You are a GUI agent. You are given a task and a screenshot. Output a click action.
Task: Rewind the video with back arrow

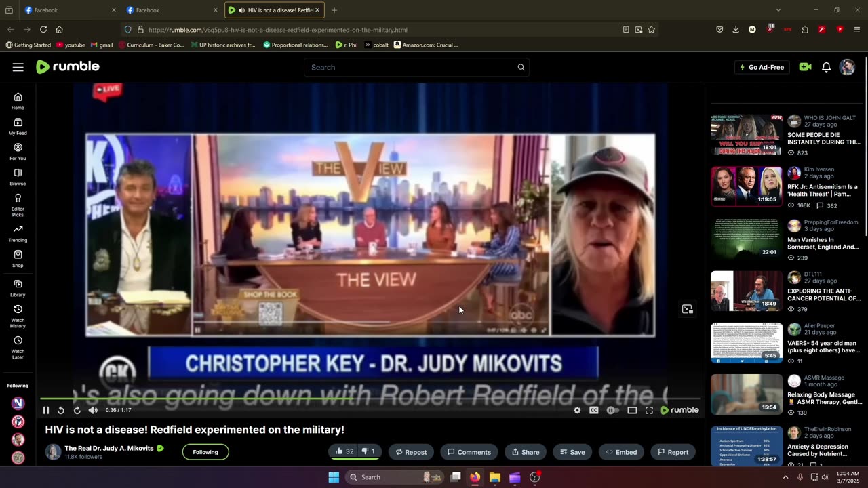[61, 410]
